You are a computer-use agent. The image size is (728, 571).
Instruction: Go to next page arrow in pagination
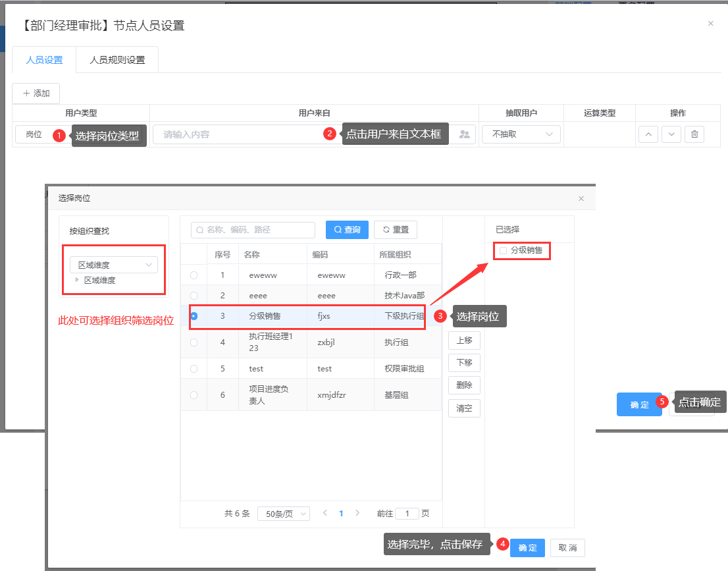(357, 513)
